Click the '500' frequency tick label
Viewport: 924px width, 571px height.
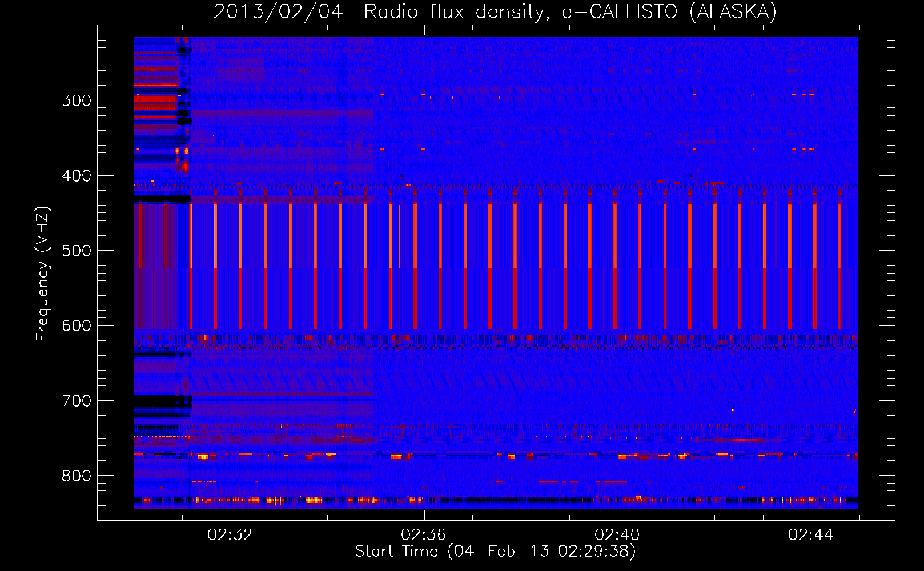[77, 251]
